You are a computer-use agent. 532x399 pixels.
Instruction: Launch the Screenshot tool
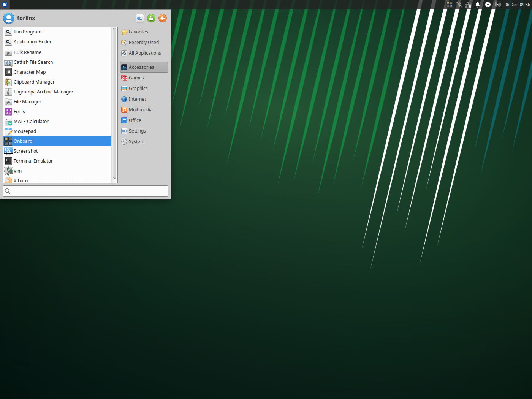[57, 151]
